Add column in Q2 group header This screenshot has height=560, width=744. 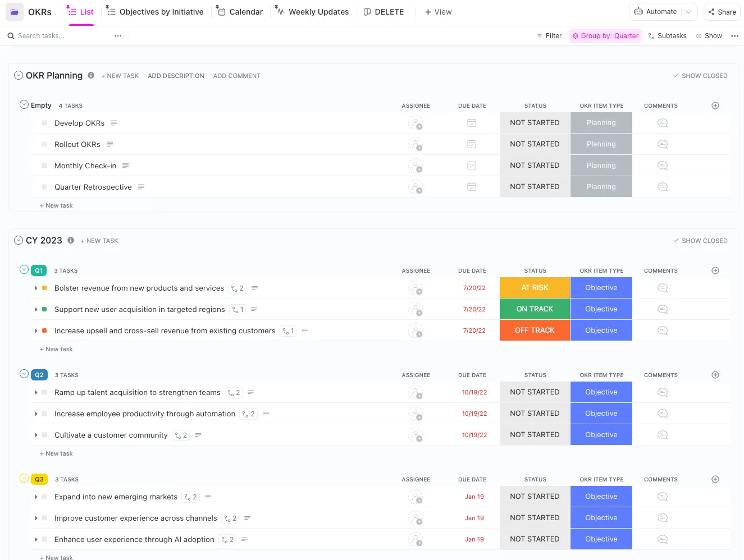tap(715, 375)
